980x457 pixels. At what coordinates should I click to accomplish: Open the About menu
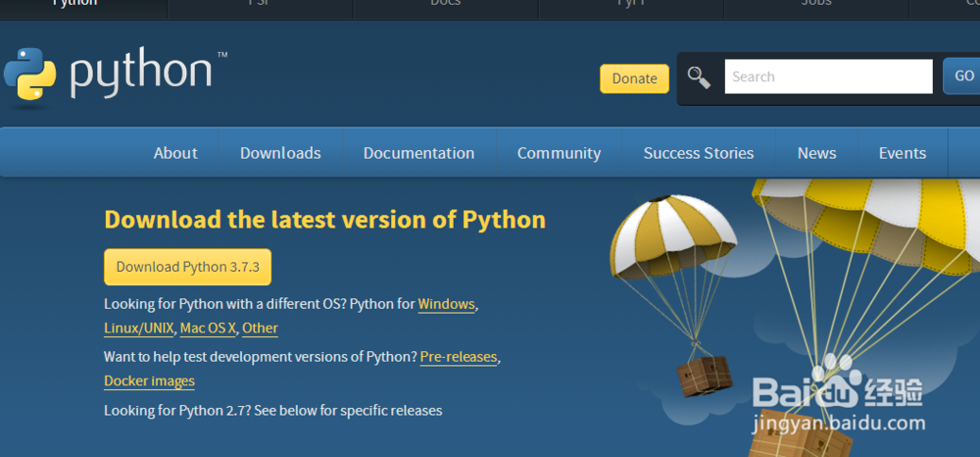[175, 153]
